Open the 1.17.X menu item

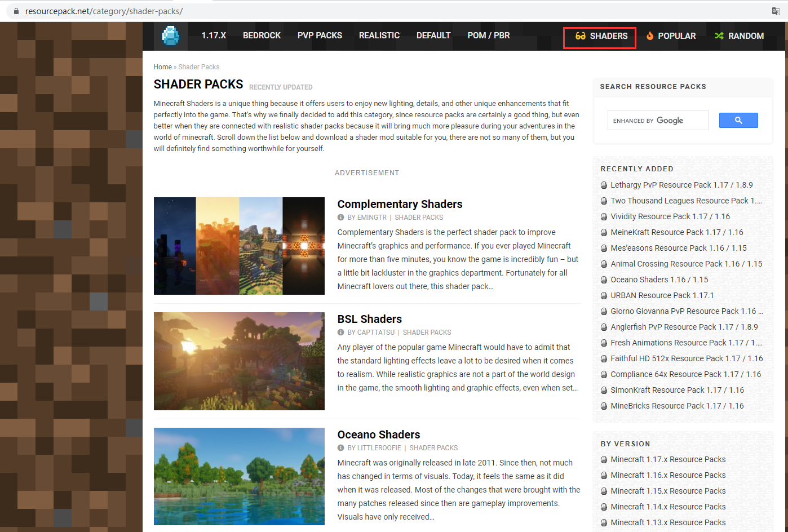click(214, 36)
